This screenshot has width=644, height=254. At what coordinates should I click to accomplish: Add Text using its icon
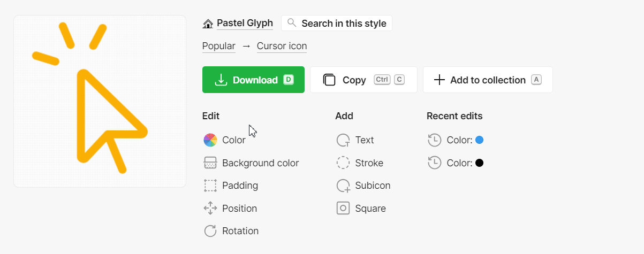[343, 140]
